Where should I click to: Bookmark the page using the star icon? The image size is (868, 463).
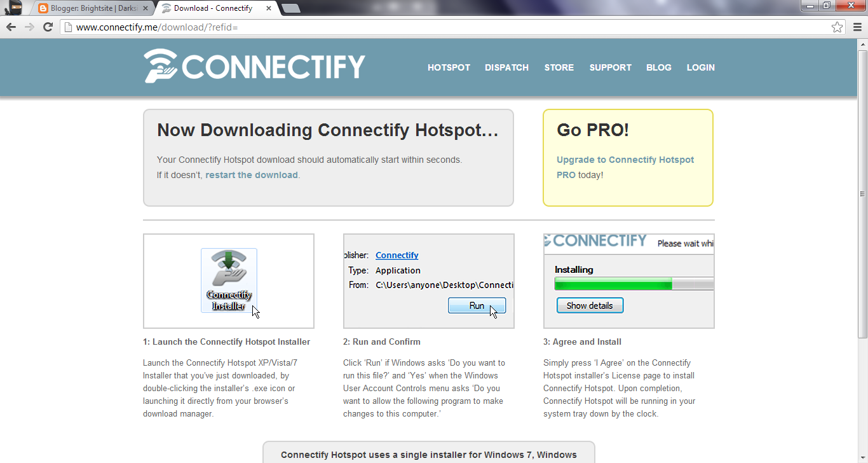click(x=838, y=27)
